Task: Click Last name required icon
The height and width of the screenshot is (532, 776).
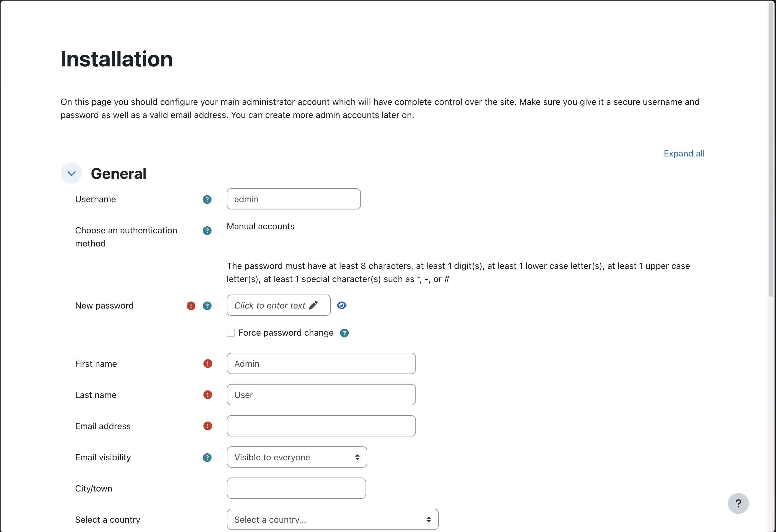Action: (x=207, y=395)
